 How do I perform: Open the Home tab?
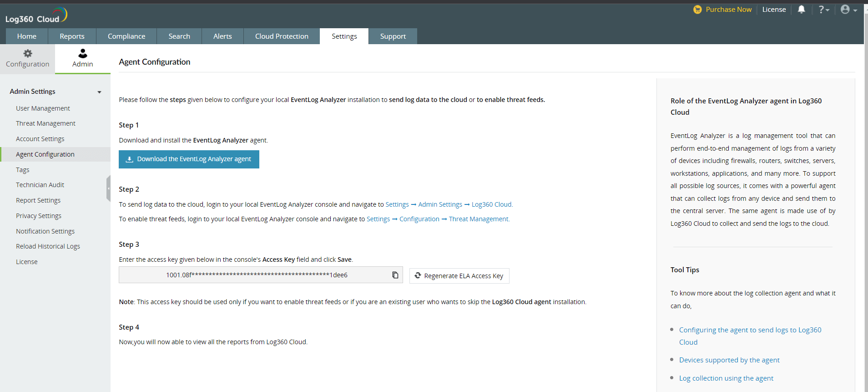[27, 36]
